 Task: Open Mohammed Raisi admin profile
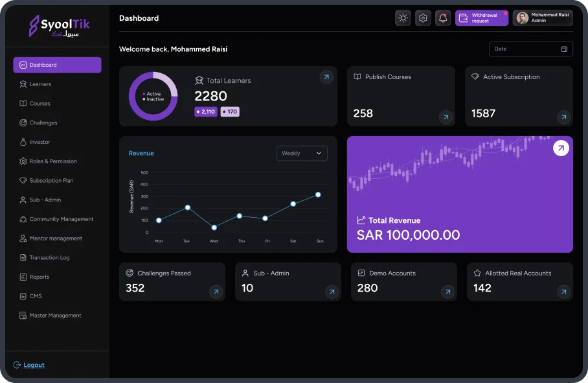tap(543, 18)
